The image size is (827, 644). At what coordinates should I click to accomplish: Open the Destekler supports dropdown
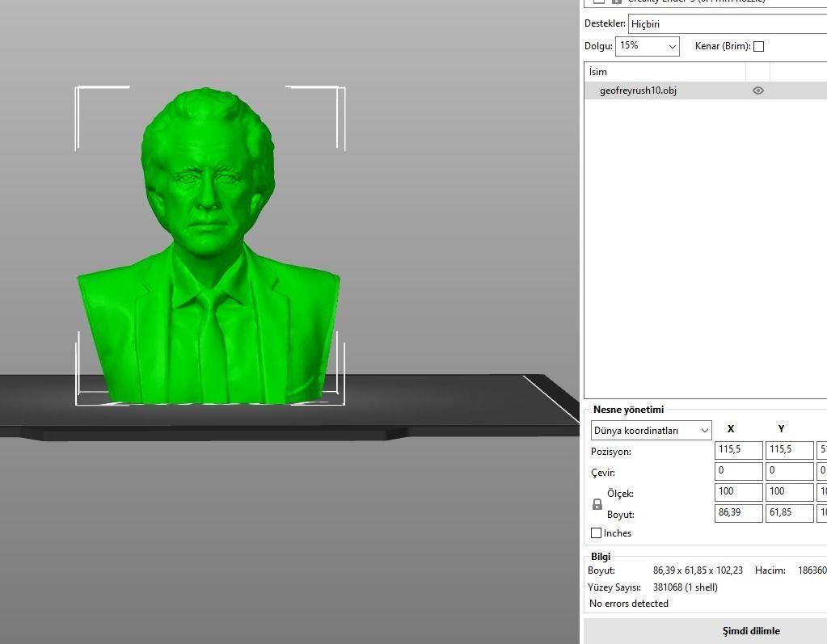pyautogui.click(x=728, y=24)
